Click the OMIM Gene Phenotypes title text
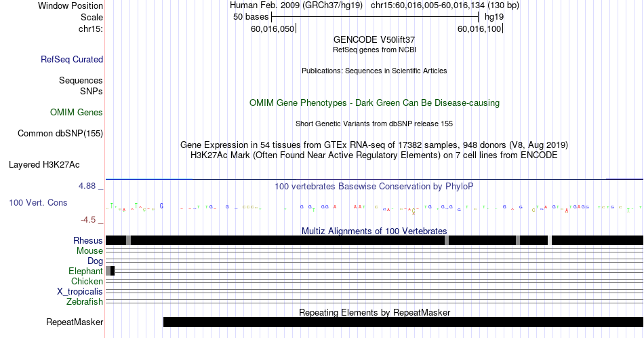The width and height of the screenshot is (644, 338). [375, 102]
